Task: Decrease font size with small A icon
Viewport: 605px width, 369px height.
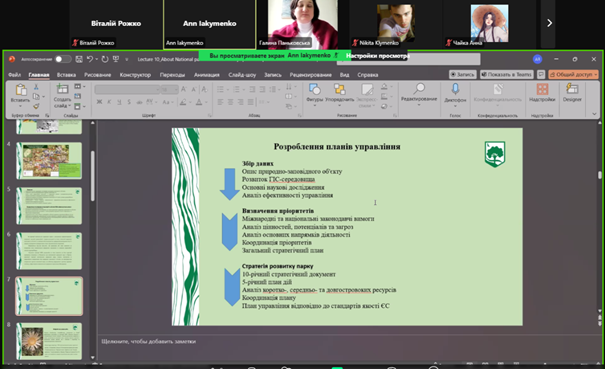Action: 194,90
